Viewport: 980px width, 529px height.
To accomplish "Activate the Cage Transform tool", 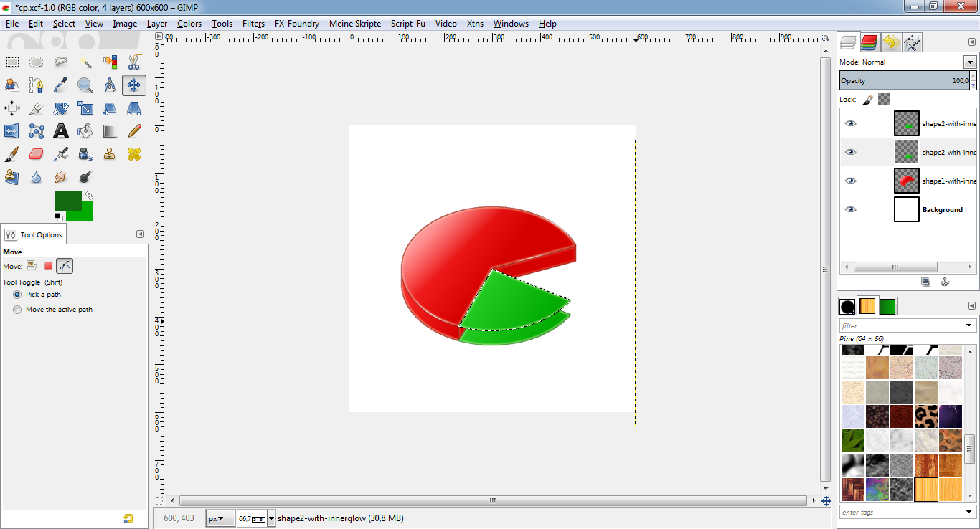I will (37, 131).
